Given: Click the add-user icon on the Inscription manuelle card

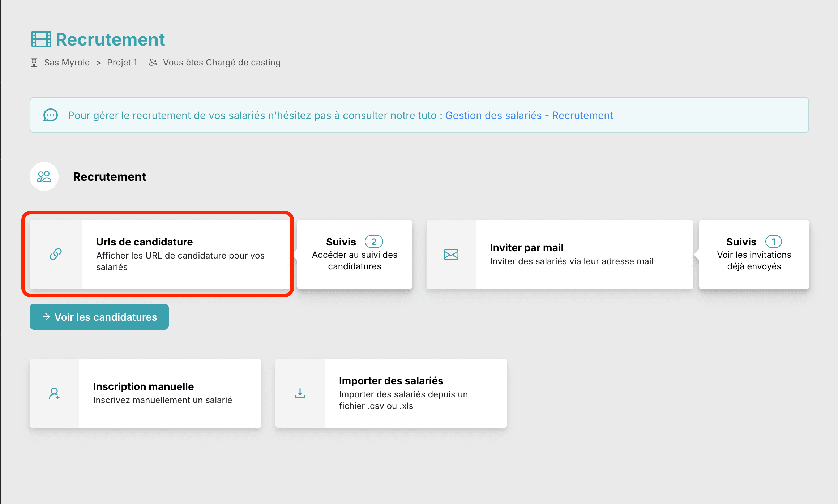Looking at the screenshot, I should (x=54, y=393).
